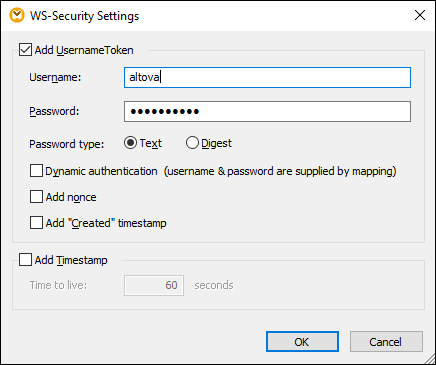Click the resize grip in dialog corner

[428, 357]
